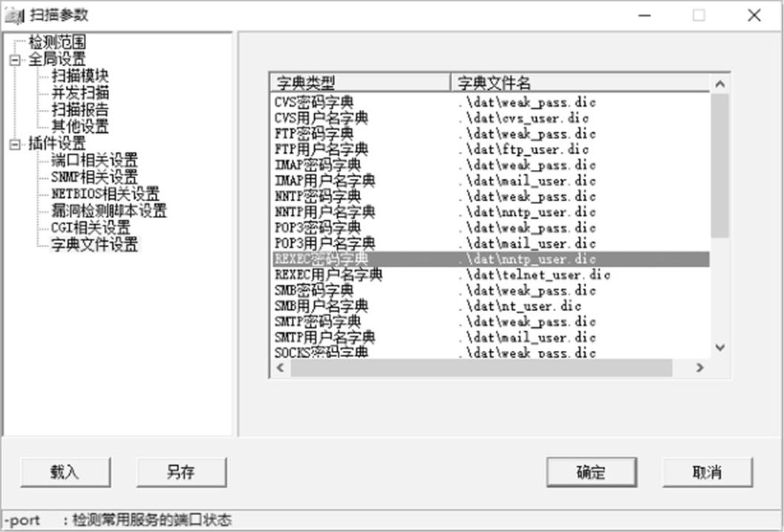Confirm with the 确定 button

(592, 472)
